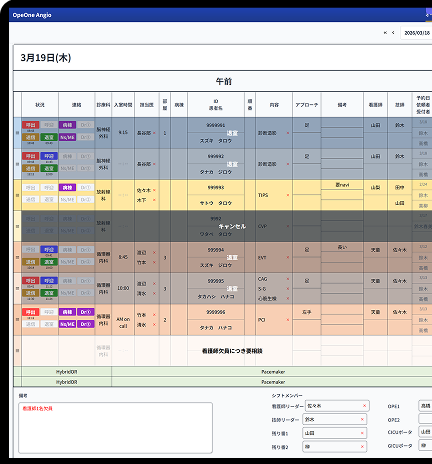Grab the row handle of patient 999991
The width and height of the screenshot is (432, 464).
17,133
